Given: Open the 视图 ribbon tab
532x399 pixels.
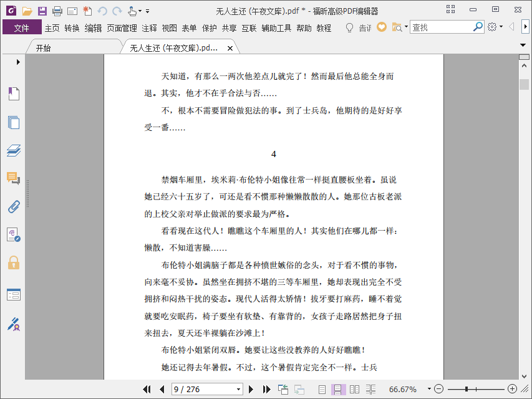Looking at the screenshot, I should tap(169, 28).
